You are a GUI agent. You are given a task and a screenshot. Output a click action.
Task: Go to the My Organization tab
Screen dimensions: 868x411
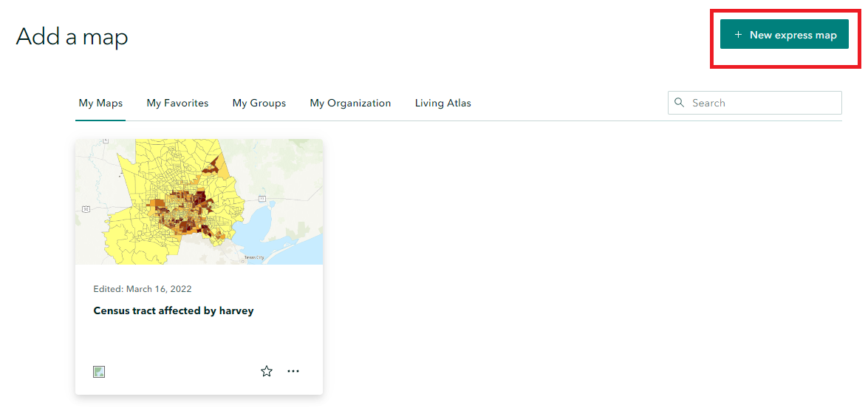[x=350, y=103]
